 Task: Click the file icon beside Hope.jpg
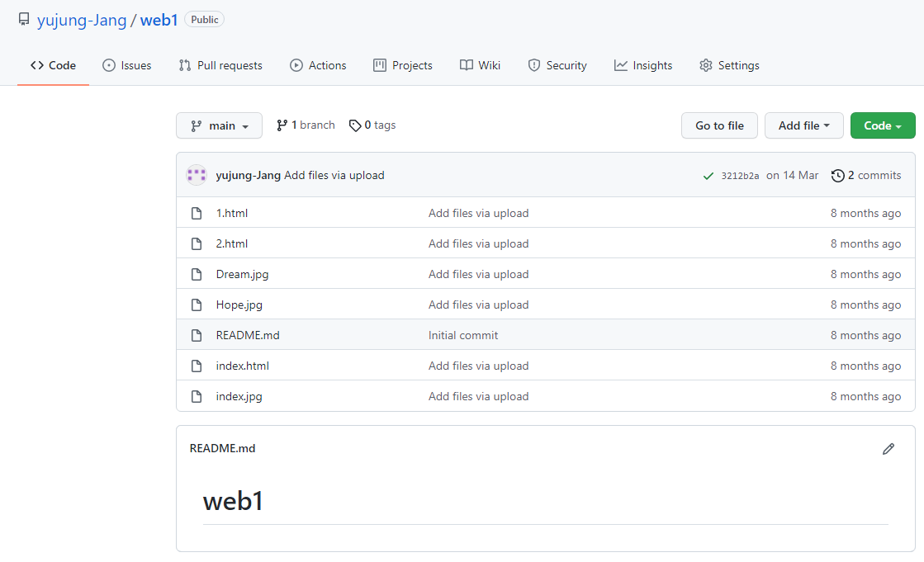coord(197,305)
